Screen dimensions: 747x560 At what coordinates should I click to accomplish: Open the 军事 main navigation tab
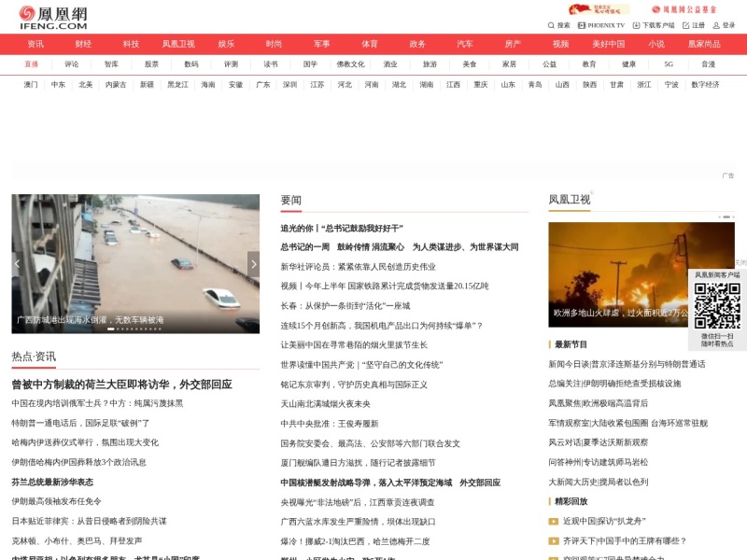pyautogui.click(x=321, y=44)
